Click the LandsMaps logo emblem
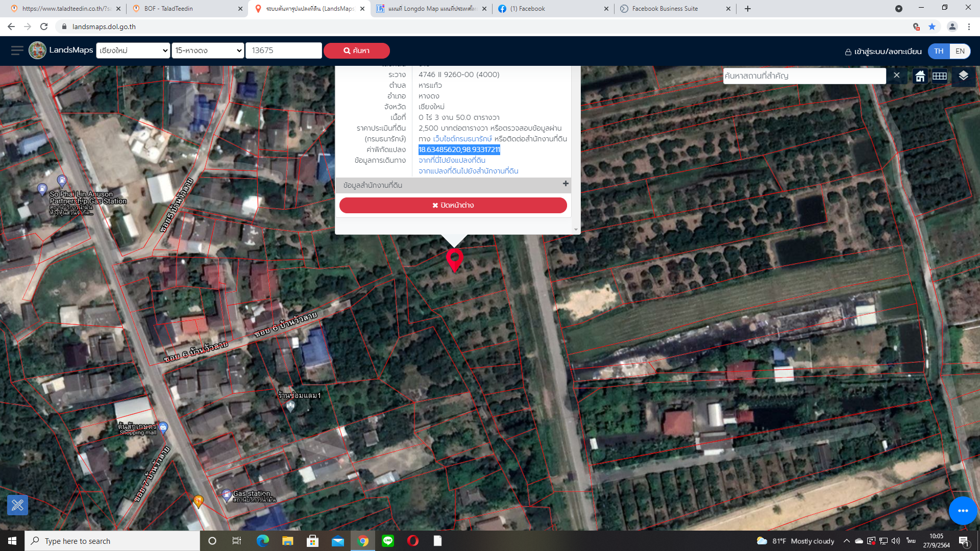 (x=37, y=50)
